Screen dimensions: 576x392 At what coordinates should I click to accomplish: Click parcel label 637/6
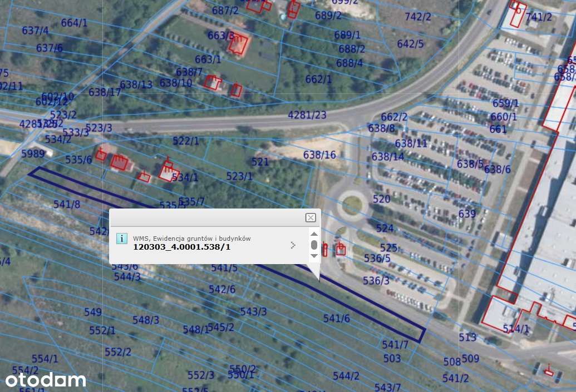pyautogui.click(x=49, y=48)
